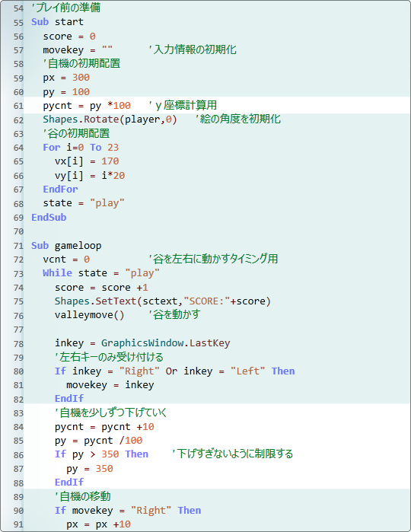Click the If inkey = "Right" Or condition
The width and height of the screenshot is (411, 532).
click(175, 371)
